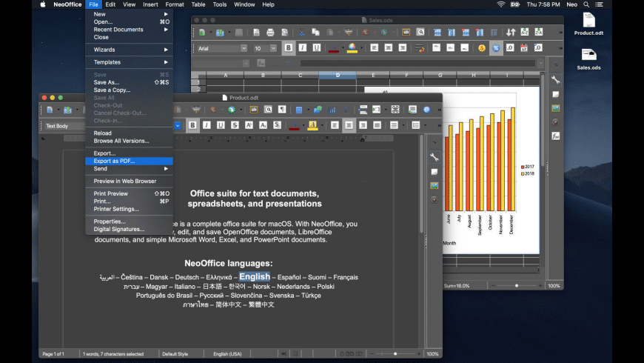Select Export as PDF menu item
Screen dimensions: 644x363
114,161
